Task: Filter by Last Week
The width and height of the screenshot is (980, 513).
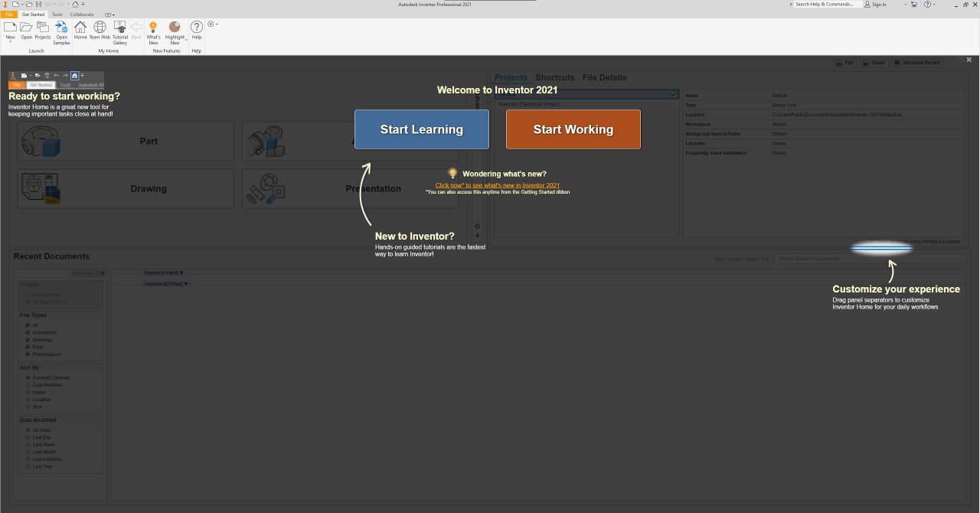Action: 28,444
